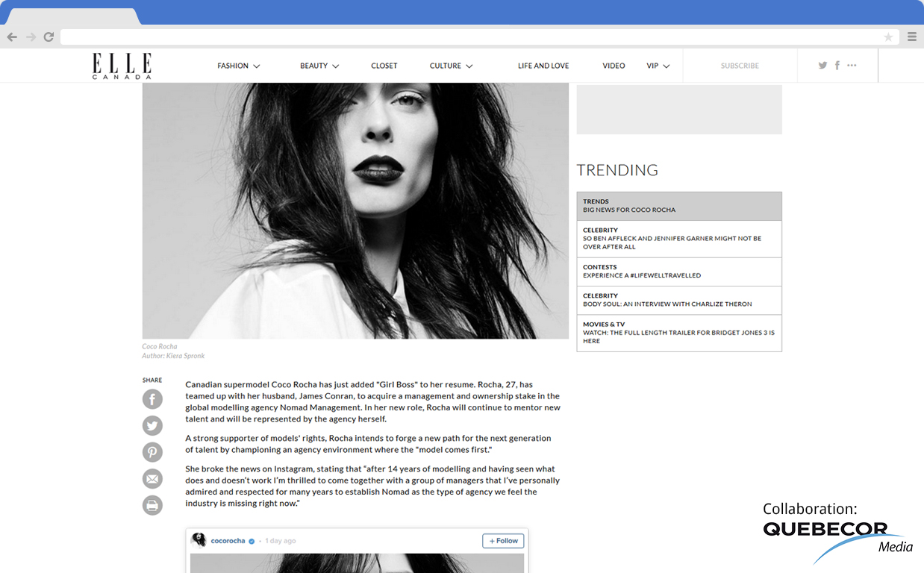
Task: Share the article on Facebook
Action: 152,399
